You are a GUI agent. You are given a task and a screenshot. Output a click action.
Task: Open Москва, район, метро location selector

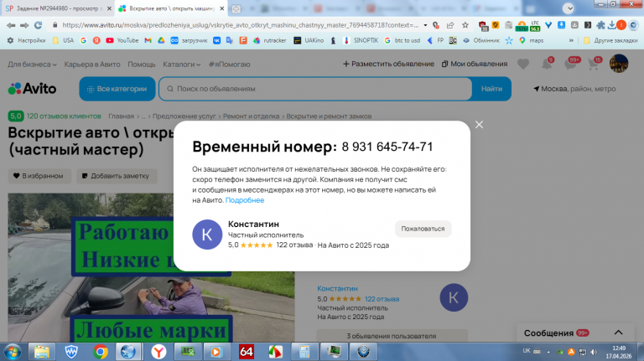(574, 89)
